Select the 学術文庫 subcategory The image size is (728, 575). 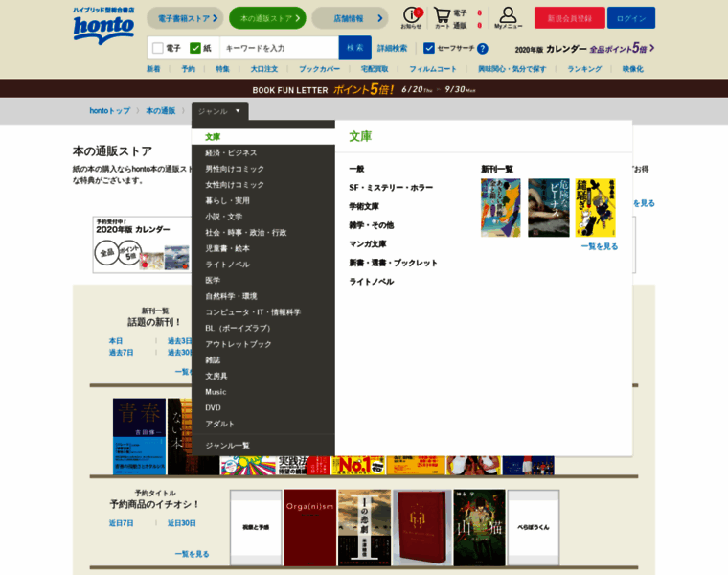(x=364, y=206)
